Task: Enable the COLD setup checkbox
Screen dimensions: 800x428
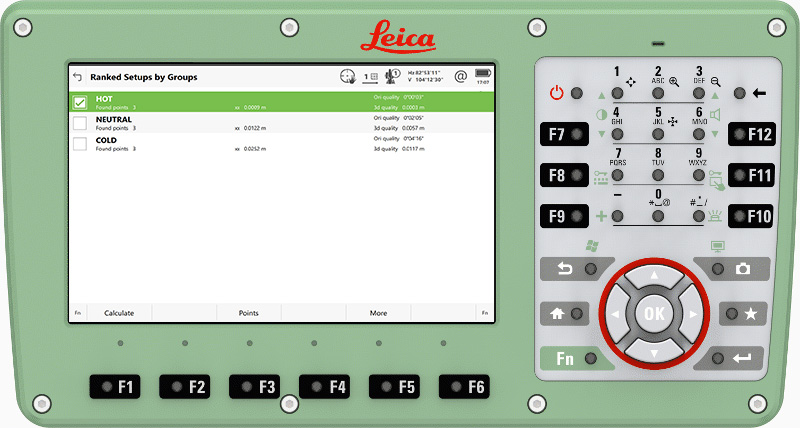Action: tap(80, 144)
